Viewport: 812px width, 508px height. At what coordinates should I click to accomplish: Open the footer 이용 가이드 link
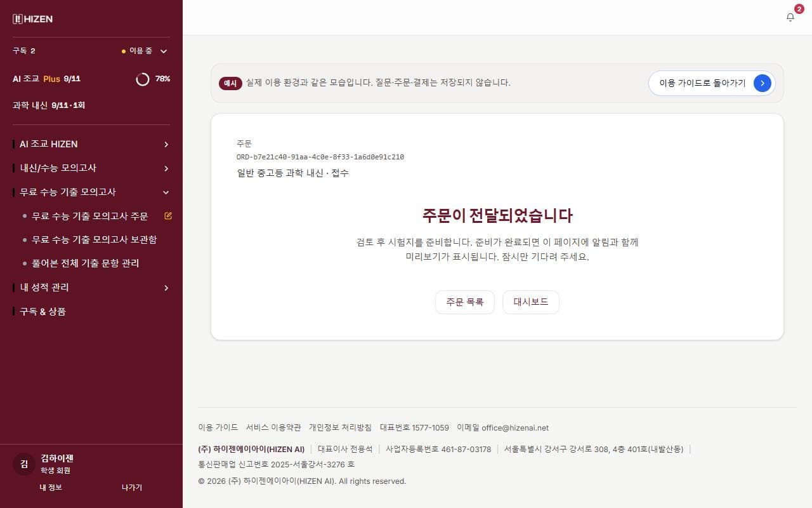218,428
